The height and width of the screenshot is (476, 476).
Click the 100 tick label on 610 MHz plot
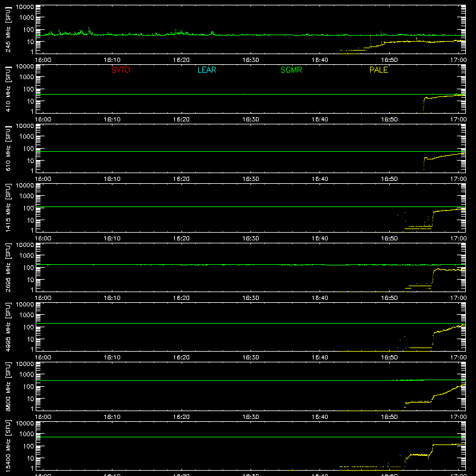[x=29, y=149]
